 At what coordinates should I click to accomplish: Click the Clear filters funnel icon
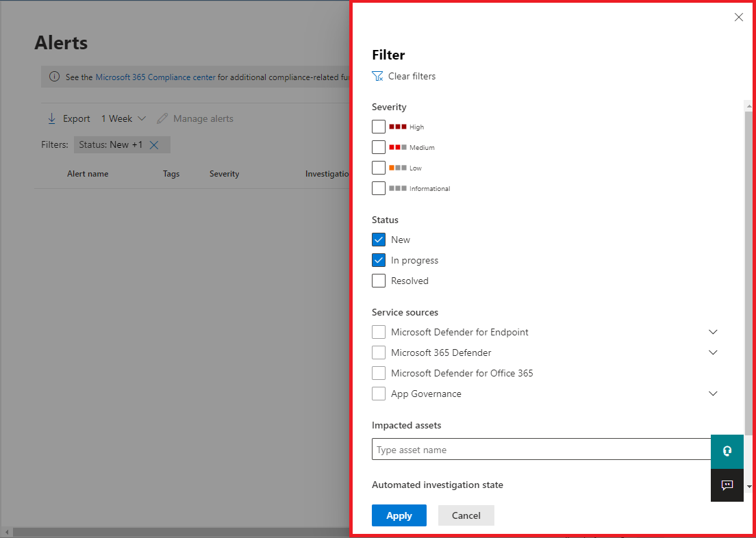pos(377,77)
